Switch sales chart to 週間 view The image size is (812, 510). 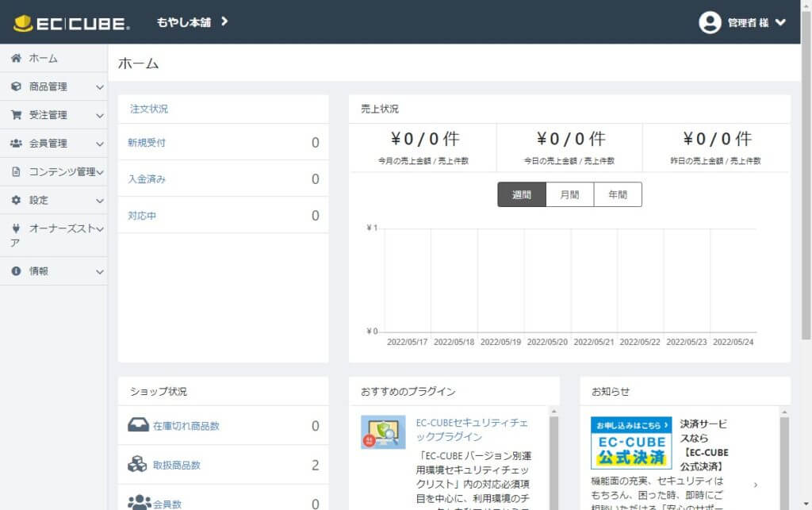[522, 194]
